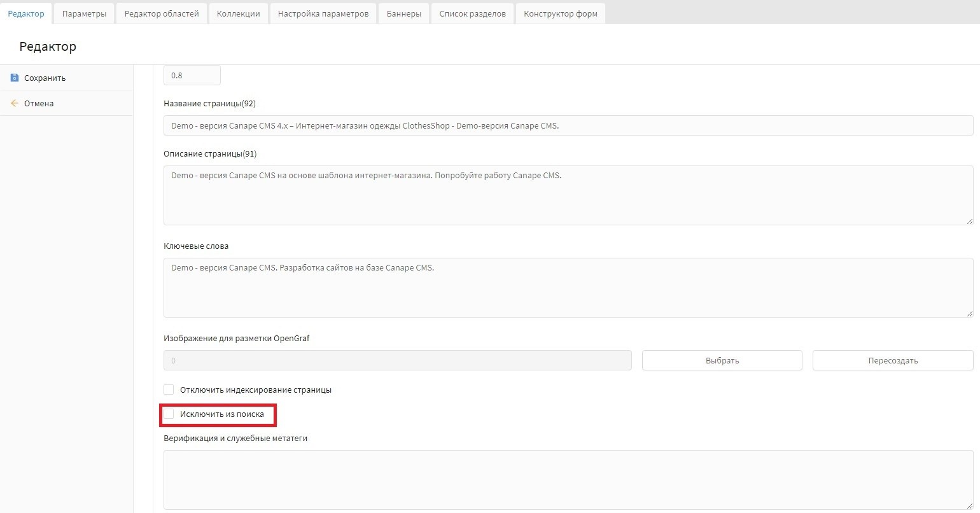
Task: Open the Список разделов tab
Action: (472, 13)
